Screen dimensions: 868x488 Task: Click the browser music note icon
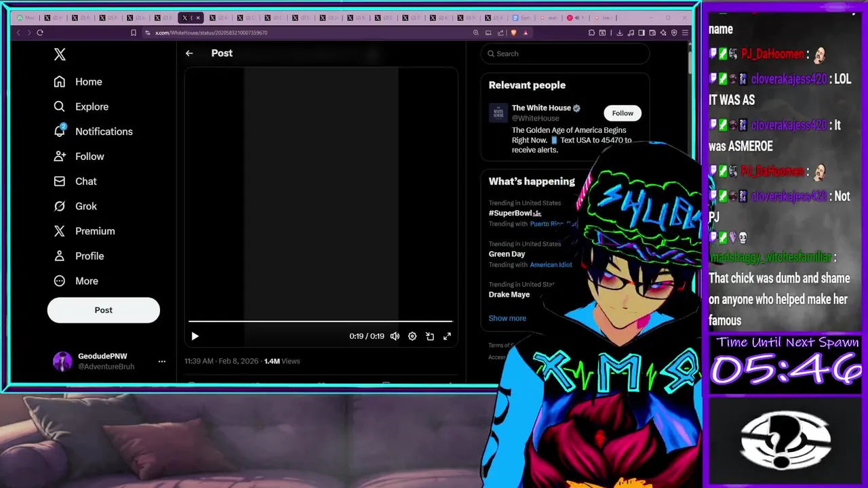pos(631,33)
